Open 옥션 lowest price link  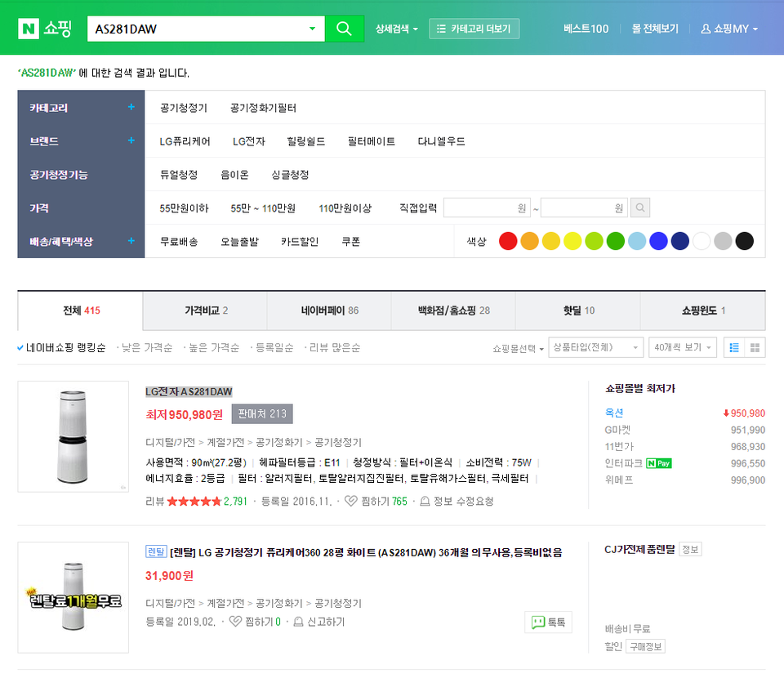614,413
